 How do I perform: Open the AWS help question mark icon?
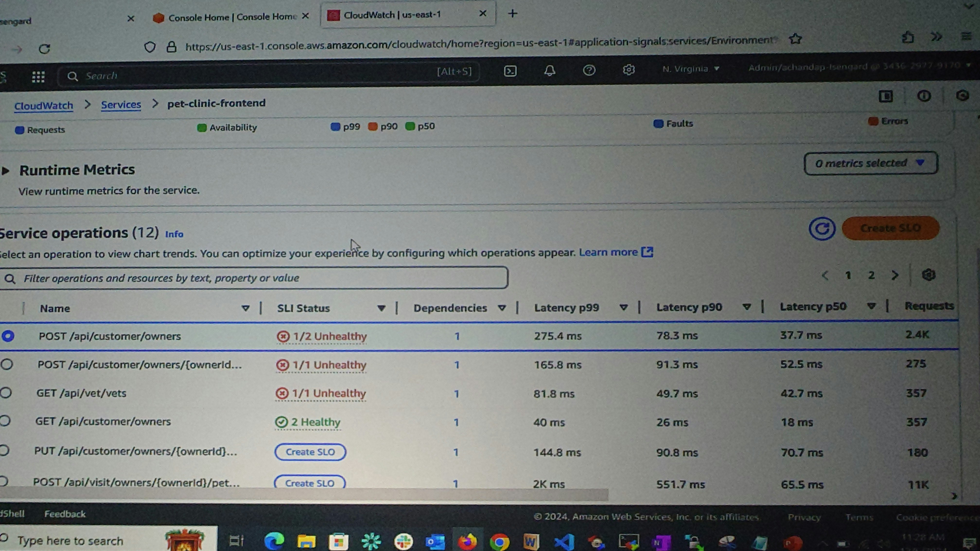point(589,70)
